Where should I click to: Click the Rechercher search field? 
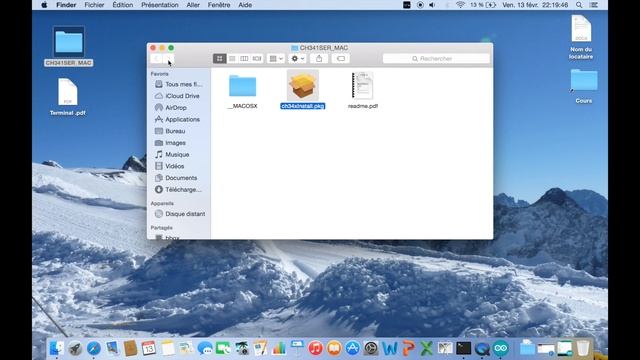pyautogui.click(x=436, y=59)
